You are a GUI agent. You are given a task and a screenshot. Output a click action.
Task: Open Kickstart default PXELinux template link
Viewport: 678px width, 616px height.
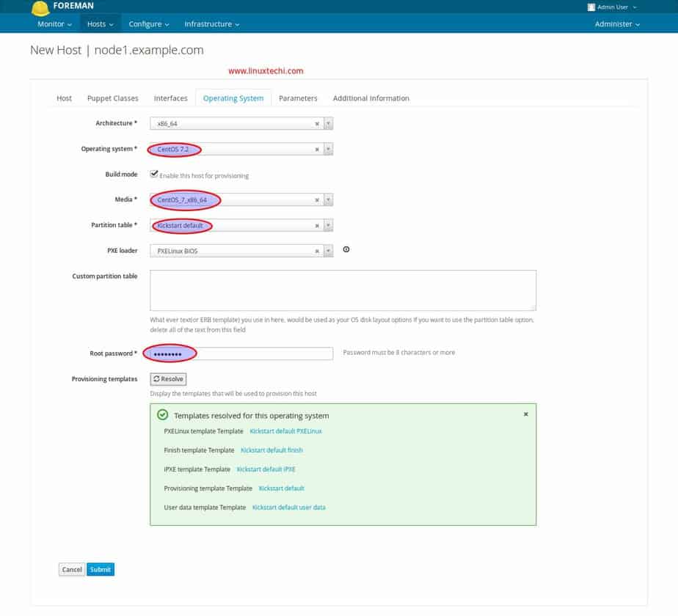286,431
